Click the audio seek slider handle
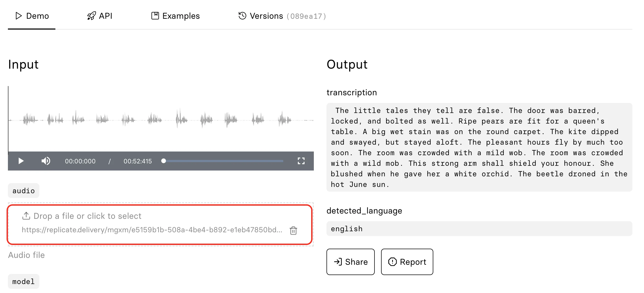This screenshot has width=644, height=293. pos(164,161)
